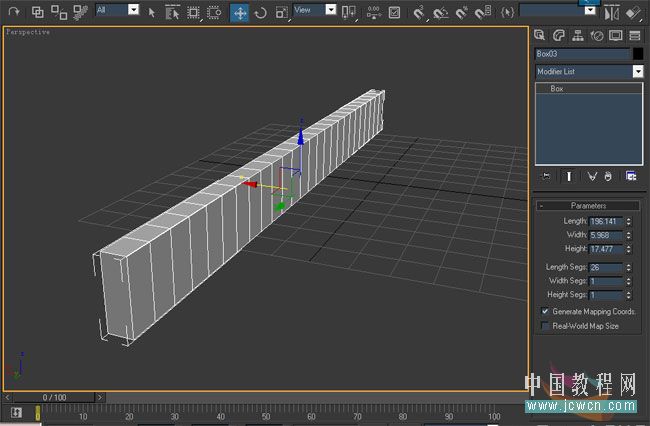The image size is (650, 426).
Task: Click Use Pivot Point Center icon
Action: [349, 12]
